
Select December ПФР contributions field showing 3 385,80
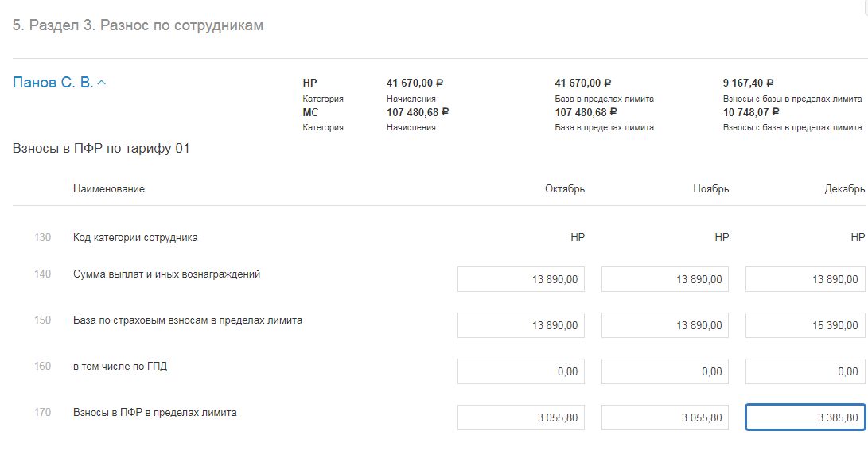[x=804, y=417]
